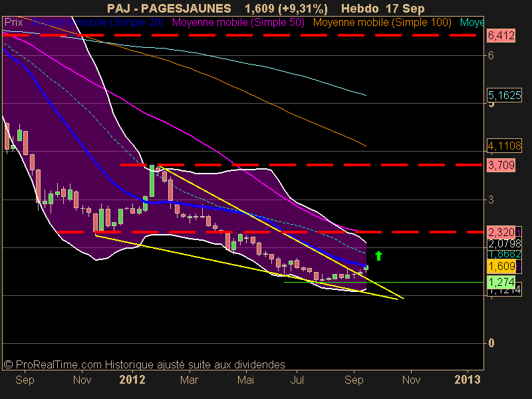Click the 4,1108 moving average value label
The image size is (532, 399).
[x=504, y=146]
